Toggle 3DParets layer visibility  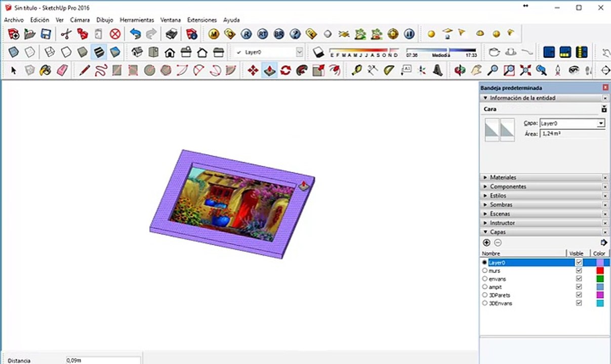tap(579, 295)
